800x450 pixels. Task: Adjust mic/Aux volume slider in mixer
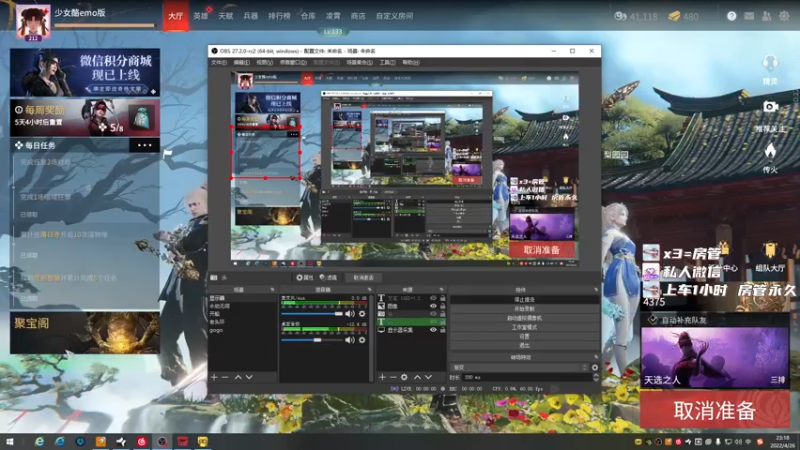(312, 314)
